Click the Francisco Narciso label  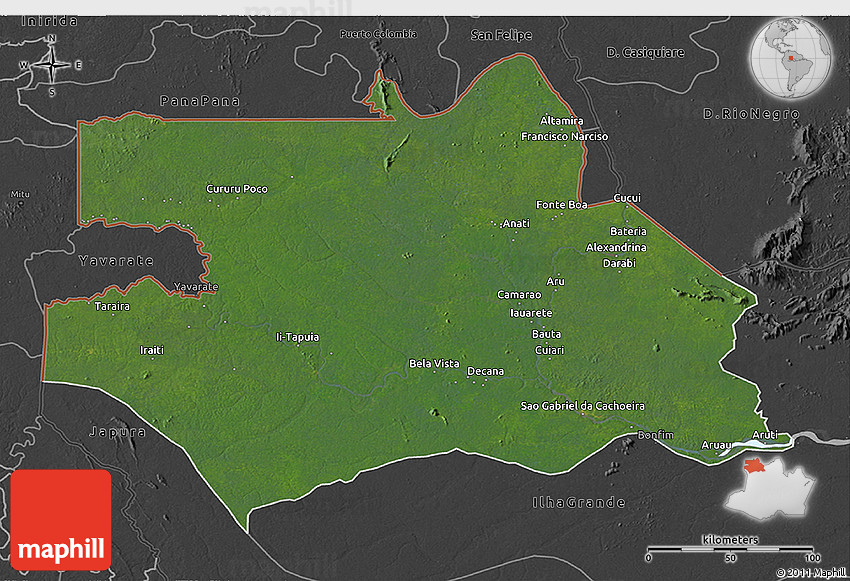[x=564, y=136]
